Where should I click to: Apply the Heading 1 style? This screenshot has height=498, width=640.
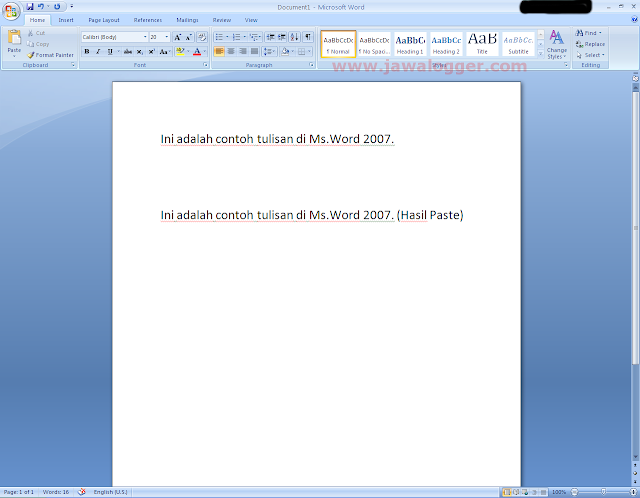(x=410, y=44)
